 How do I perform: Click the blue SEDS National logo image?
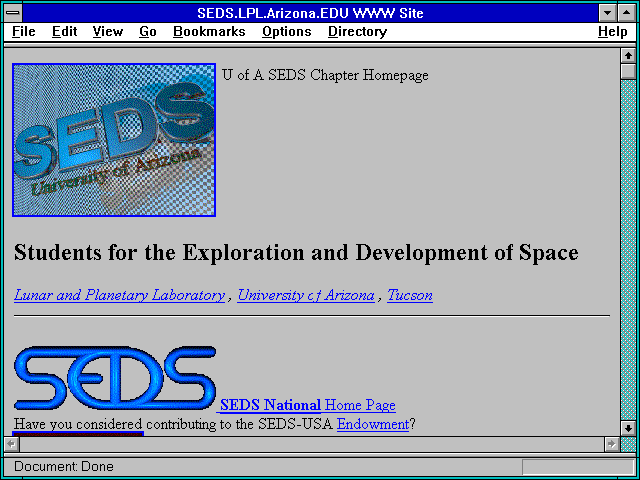coord(115,378)
